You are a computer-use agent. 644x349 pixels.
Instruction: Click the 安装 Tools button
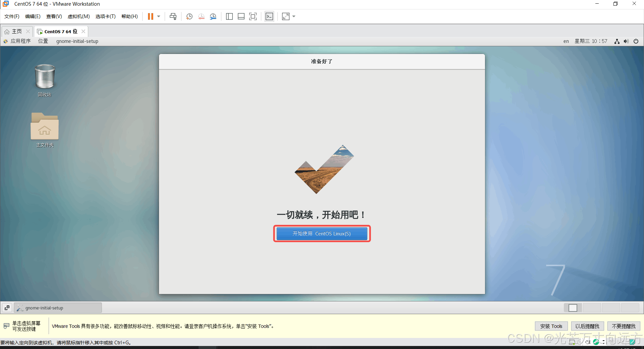(x=551, y=326)
